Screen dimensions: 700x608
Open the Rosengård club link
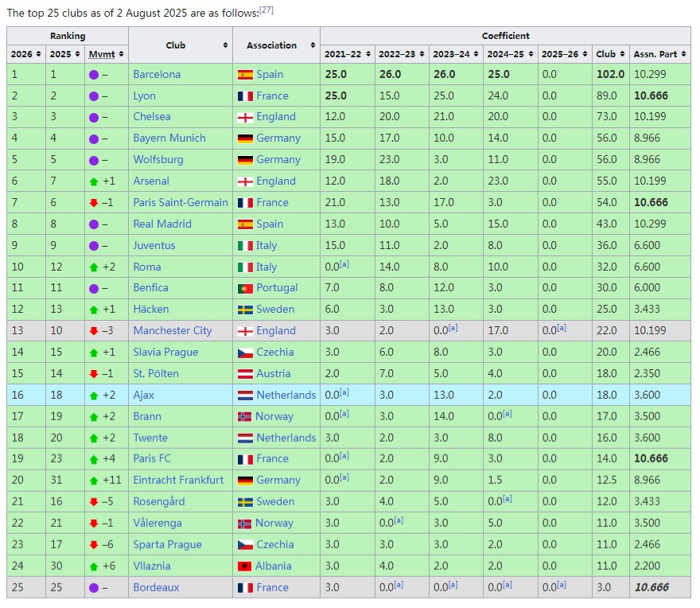158,501
